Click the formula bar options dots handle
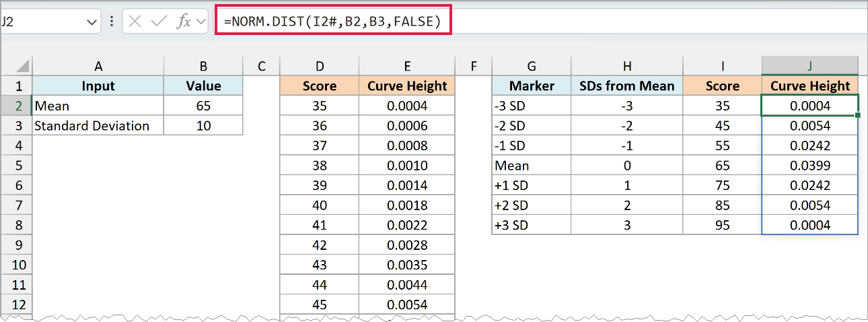The width and height of the screenshot is (868, 322). (112, 22)
